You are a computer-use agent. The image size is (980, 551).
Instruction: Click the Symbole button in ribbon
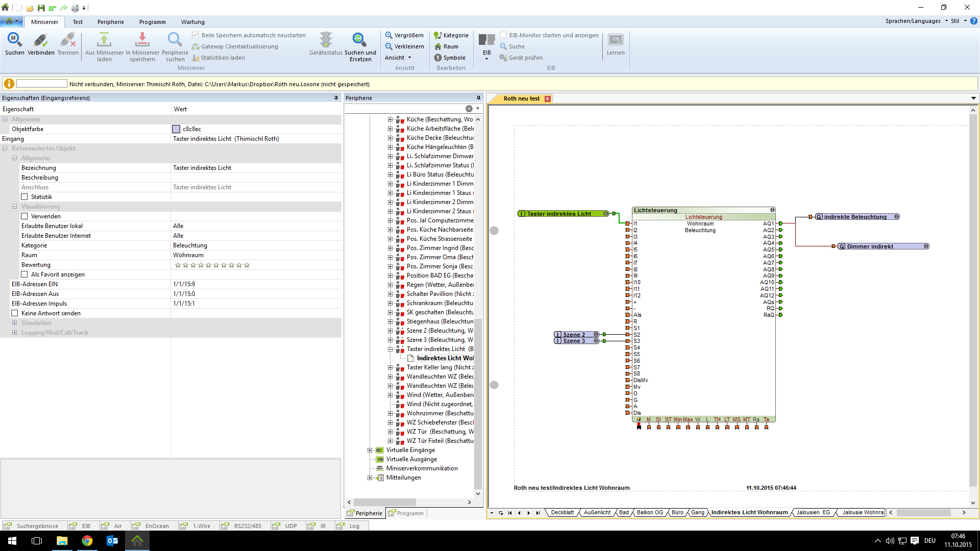[450, 58]
